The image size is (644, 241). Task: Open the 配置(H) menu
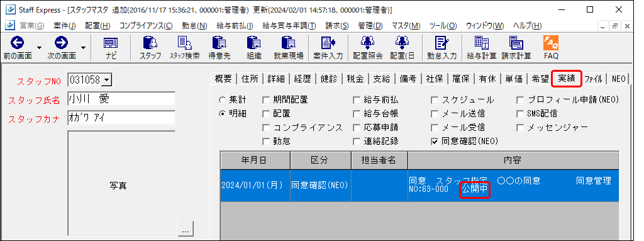(97, 26)
